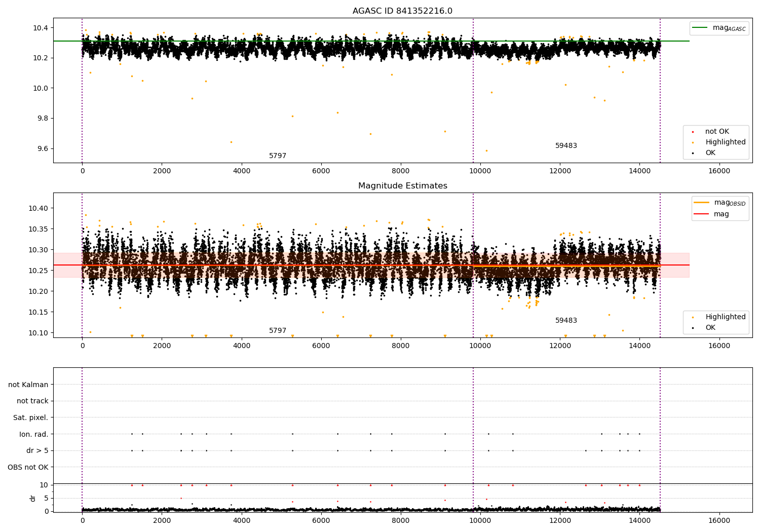Click the 9.6 y-axis tick in top plot
This screenshot has height=532, width=760.
click(x=43, y=149)
